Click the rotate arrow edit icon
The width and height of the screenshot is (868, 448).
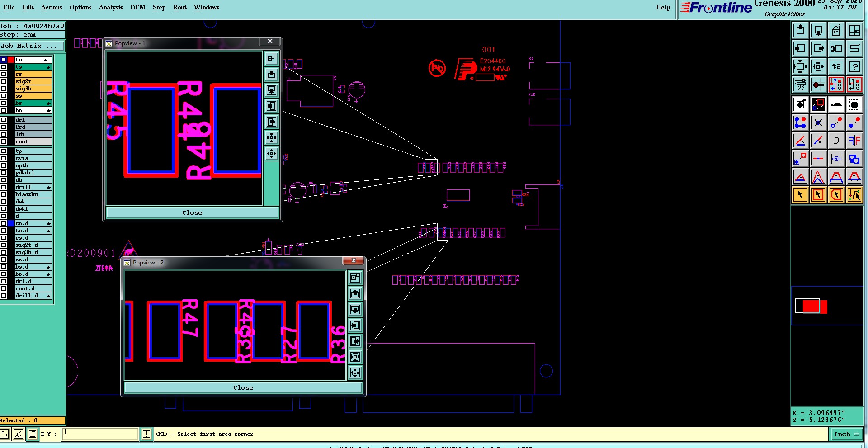click(836, 141)
